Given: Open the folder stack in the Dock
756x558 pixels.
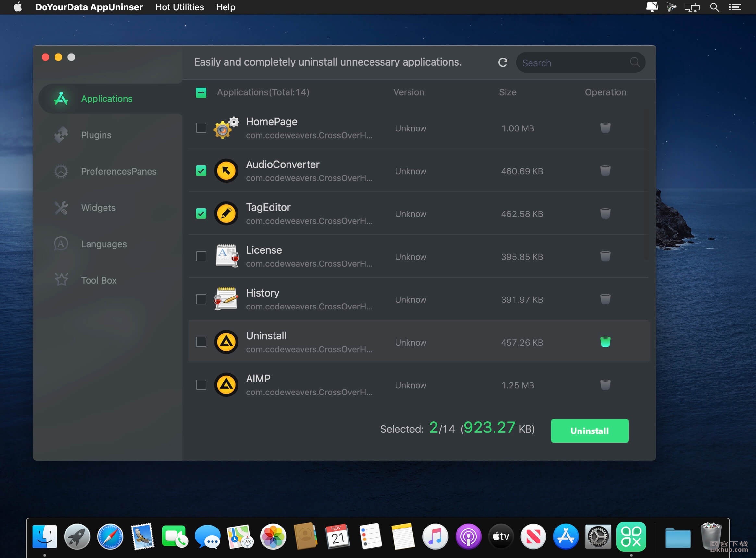Looking at the screenshot, I should point(678,537).
